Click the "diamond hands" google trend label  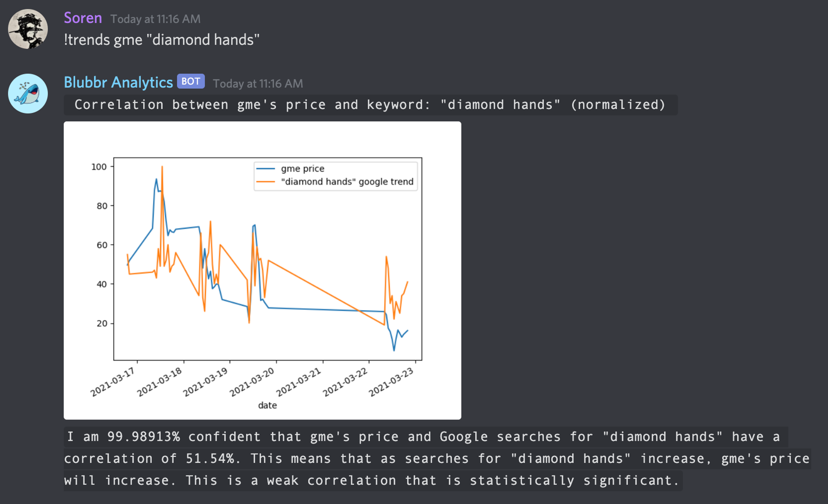point(347,182)
